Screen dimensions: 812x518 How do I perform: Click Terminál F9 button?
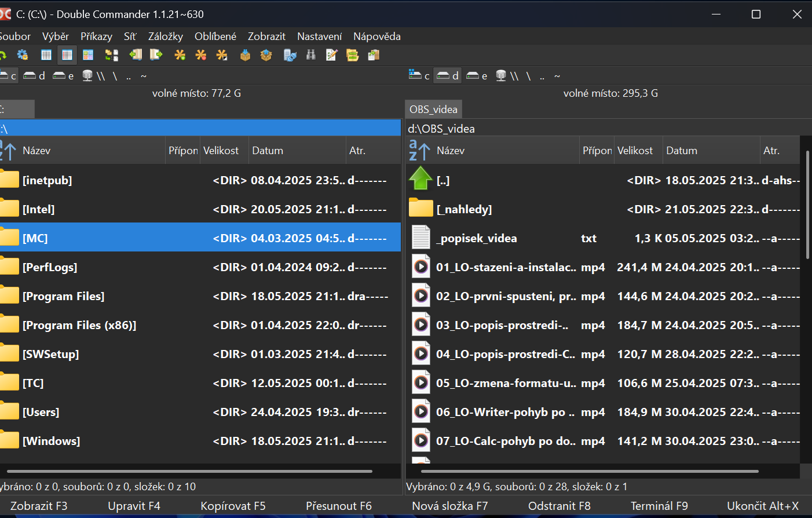pyautogui.click(x=659, y=506)
